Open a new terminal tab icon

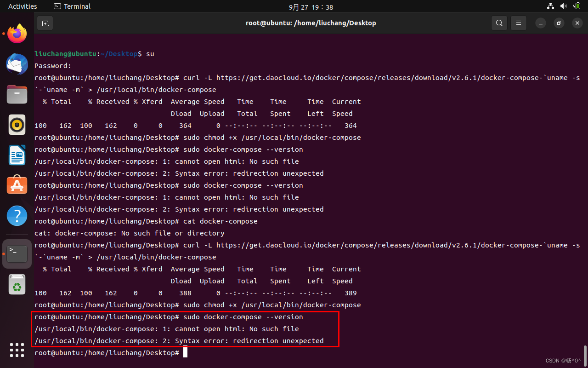point(45,23)
